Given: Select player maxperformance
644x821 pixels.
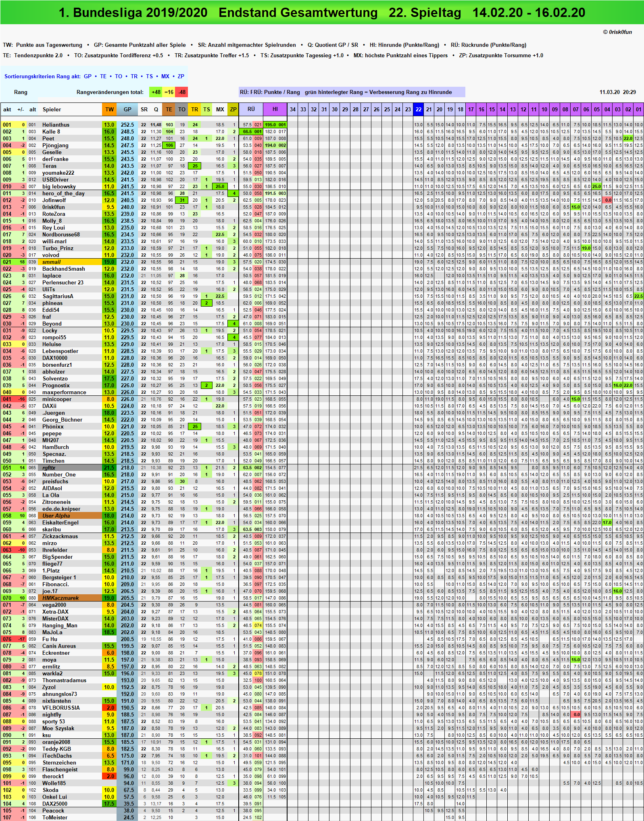Looking at the screenshot, I should pos(64,392).
